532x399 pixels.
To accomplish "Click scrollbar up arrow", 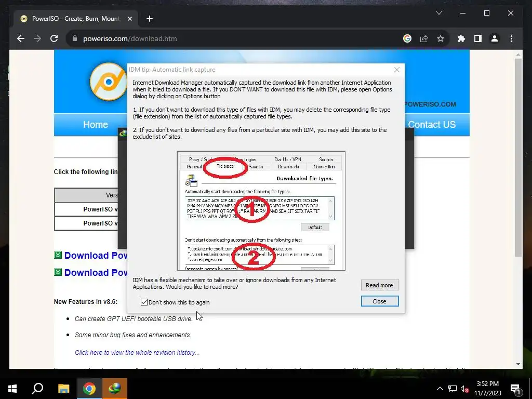I will point(518,54).
